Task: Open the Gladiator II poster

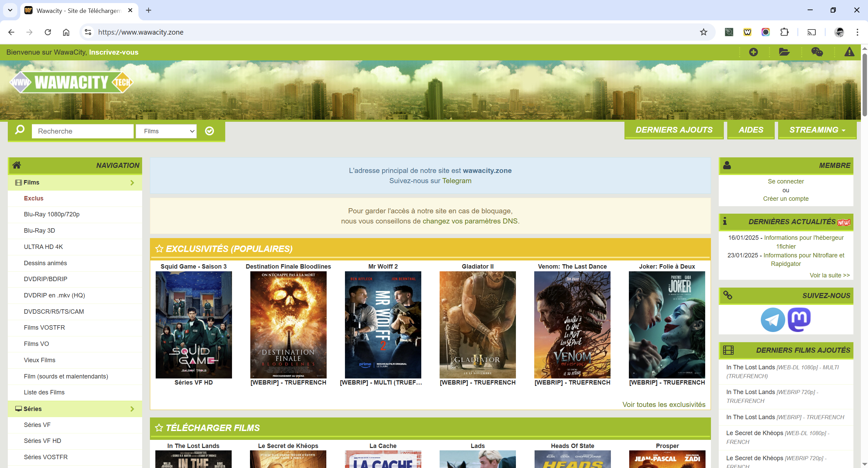Action: click(x=478, y=325)
